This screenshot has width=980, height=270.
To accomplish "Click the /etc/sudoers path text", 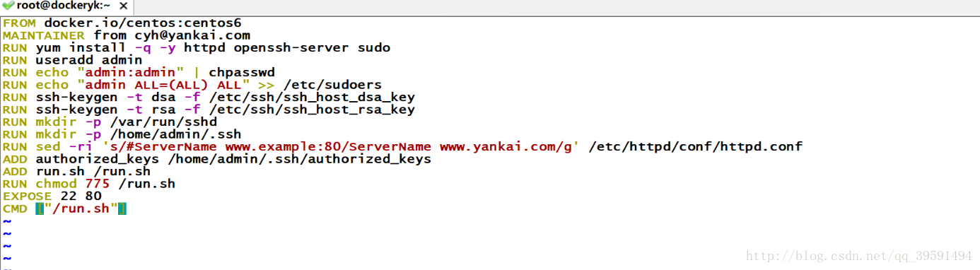I will [x=332, y=85].
